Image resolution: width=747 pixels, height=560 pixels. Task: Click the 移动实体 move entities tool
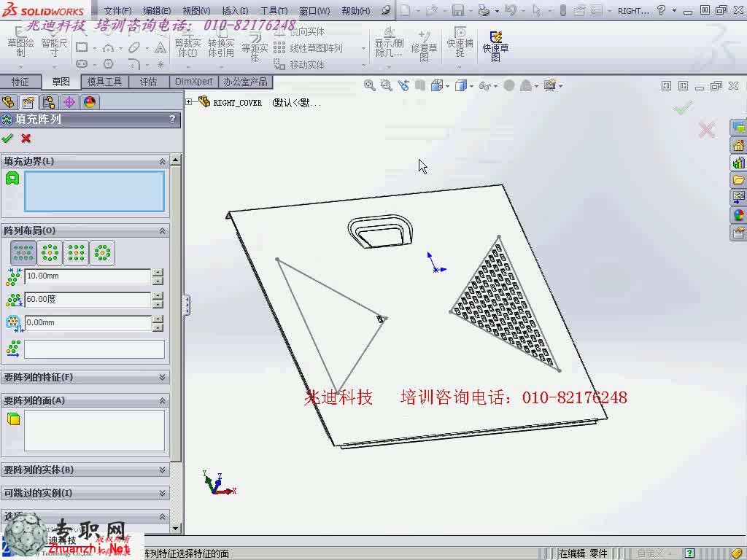tap(300, 64)
